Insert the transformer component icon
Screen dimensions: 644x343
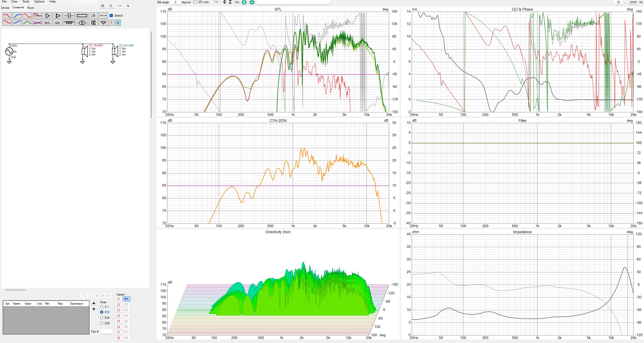[82, 23]
